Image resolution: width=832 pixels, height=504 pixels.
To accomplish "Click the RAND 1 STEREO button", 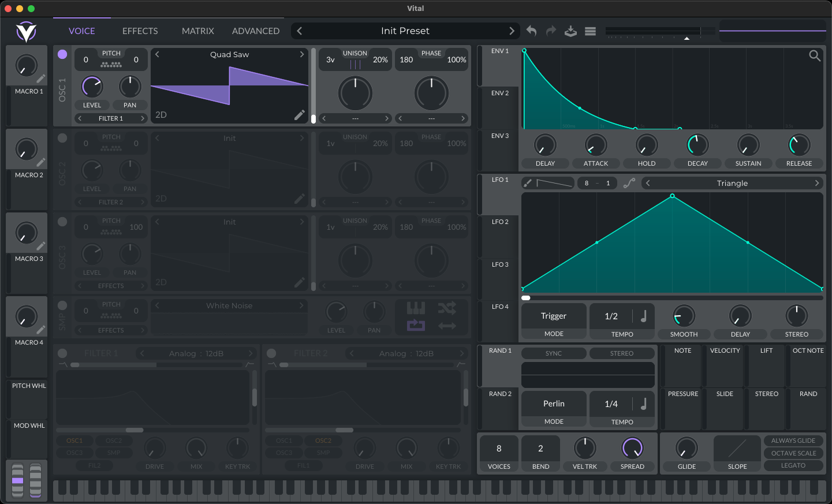I will tap(622, 353).
